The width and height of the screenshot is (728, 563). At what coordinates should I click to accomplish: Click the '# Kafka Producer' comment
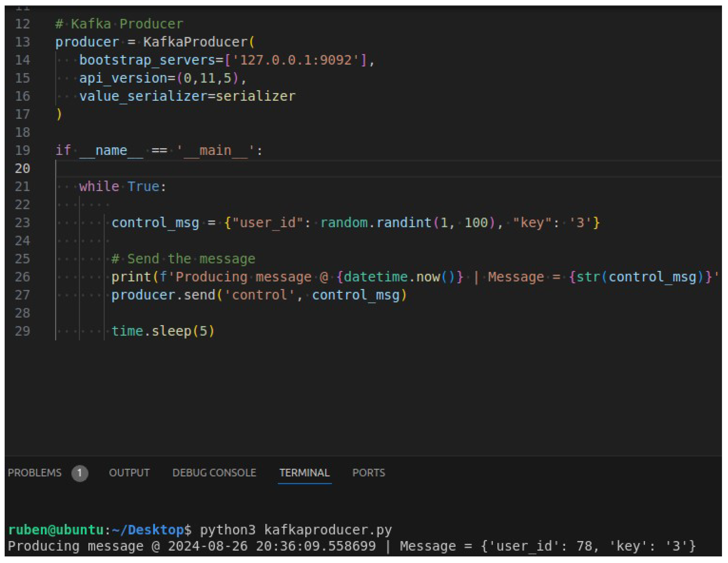119,24
